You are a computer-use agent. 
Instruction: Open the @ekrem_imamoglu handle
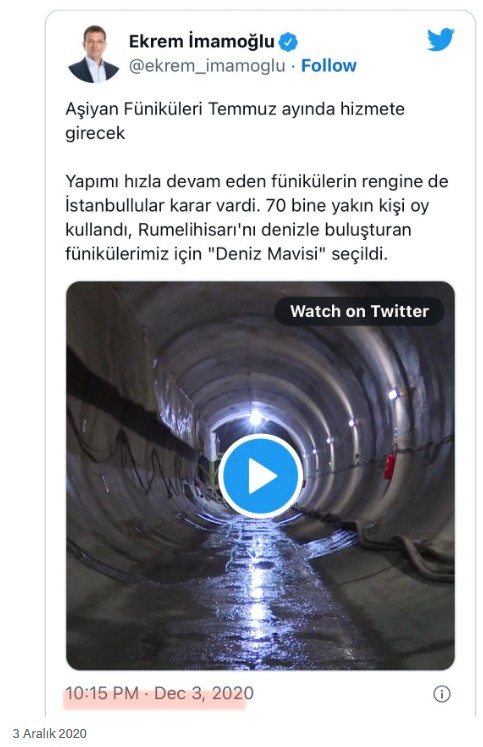point(207,66)
